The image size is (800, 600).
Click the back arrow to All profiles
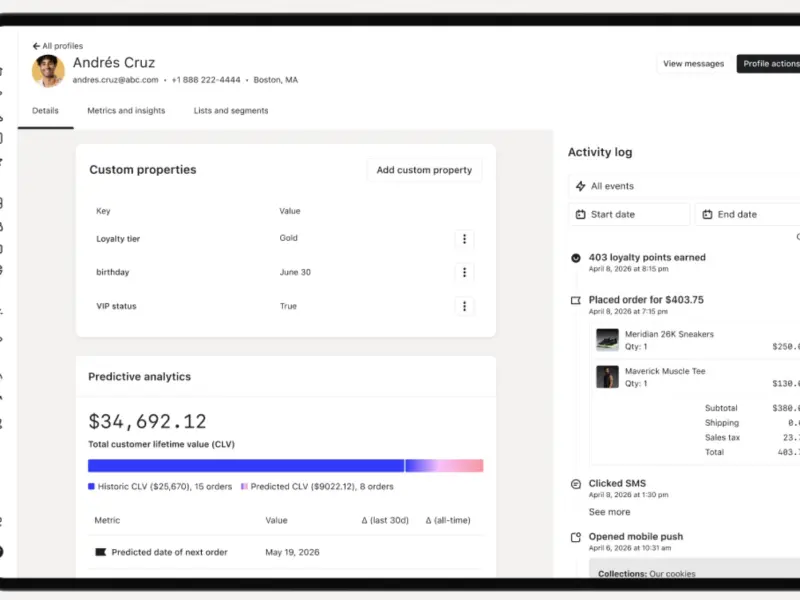click(36, 46)
